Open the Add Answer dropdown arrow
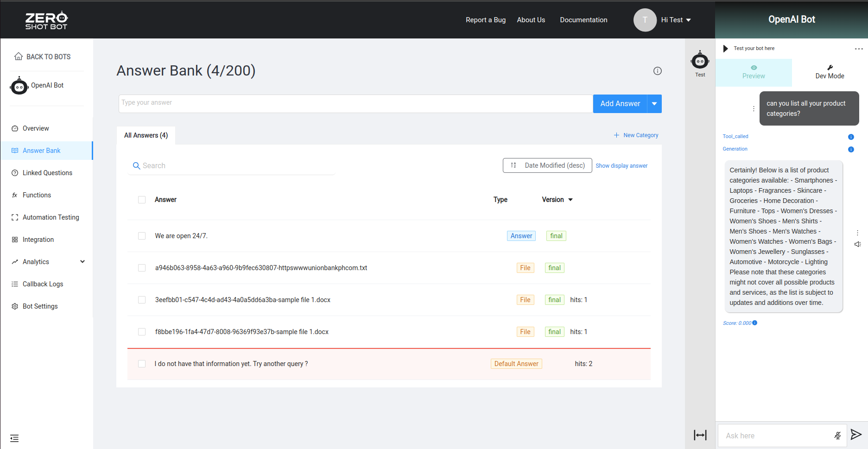868x449 pixels. 654,104
